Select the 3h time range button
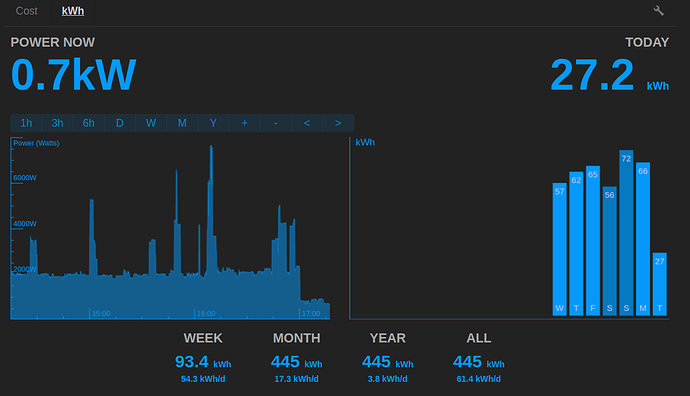 [58, 123]
